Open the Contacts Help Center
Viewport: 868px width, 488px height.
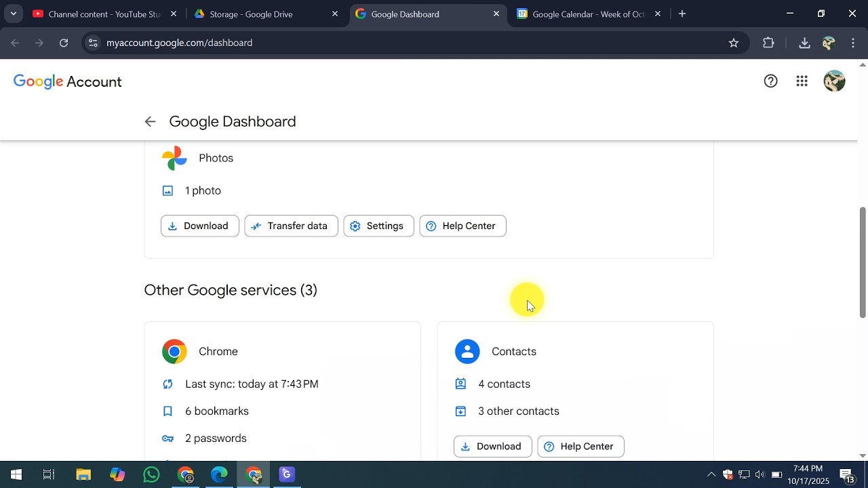point(580,447)
